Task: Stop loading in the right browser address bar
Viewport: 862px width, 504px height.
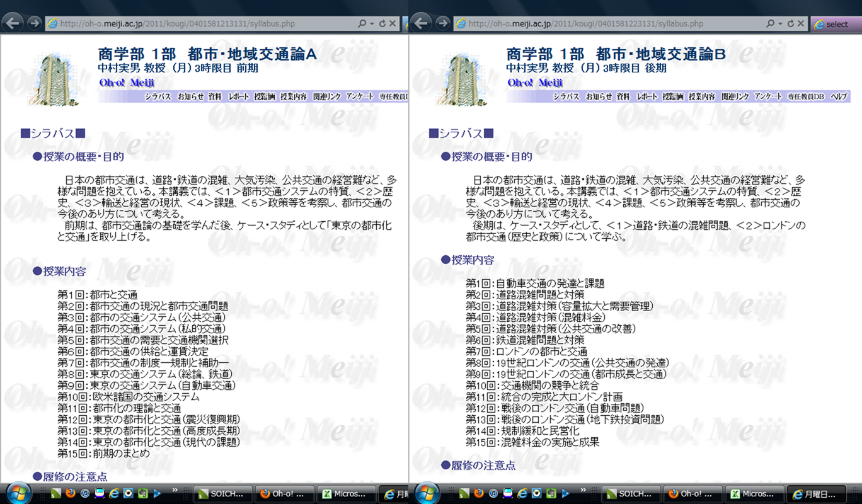Action: click(x=801, y=24)
